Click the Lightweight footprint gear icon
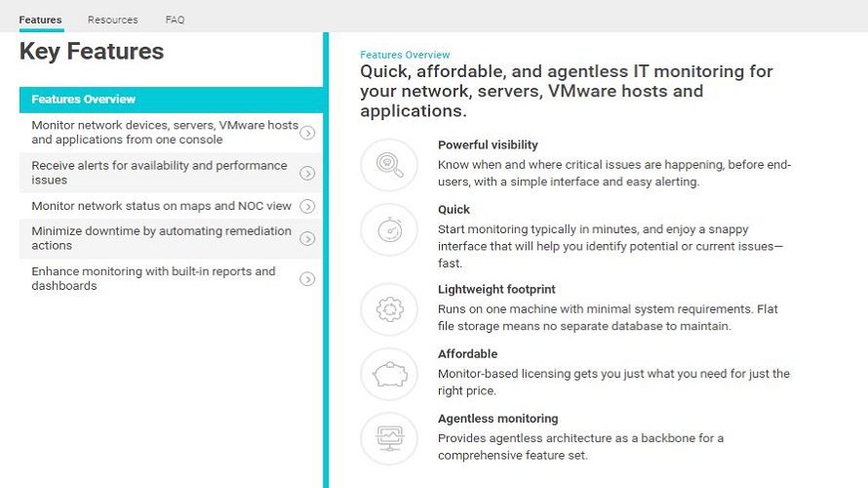 click(x=389, y=308)
